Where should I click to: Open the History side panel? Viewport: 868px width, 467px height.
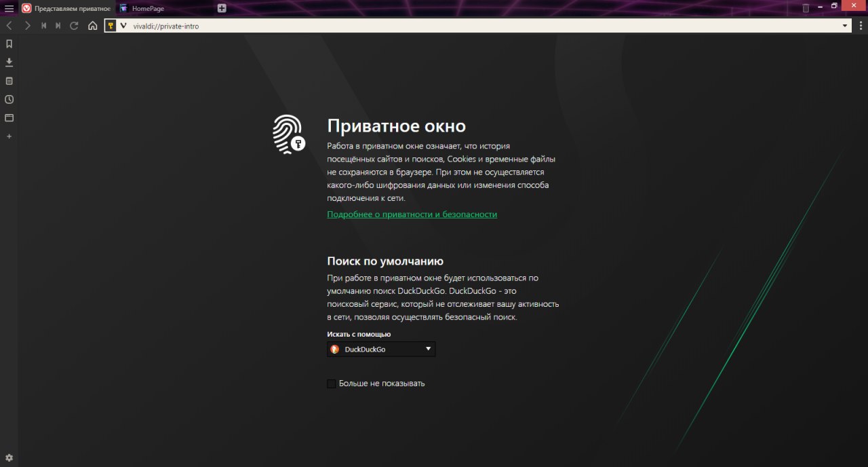[9, 99]
